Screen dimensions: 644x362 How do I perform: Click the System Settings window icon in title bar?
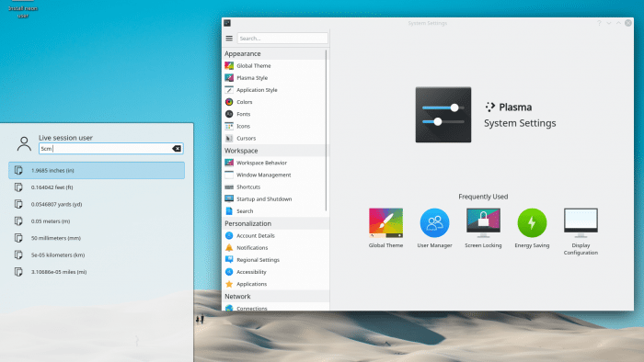227,23
